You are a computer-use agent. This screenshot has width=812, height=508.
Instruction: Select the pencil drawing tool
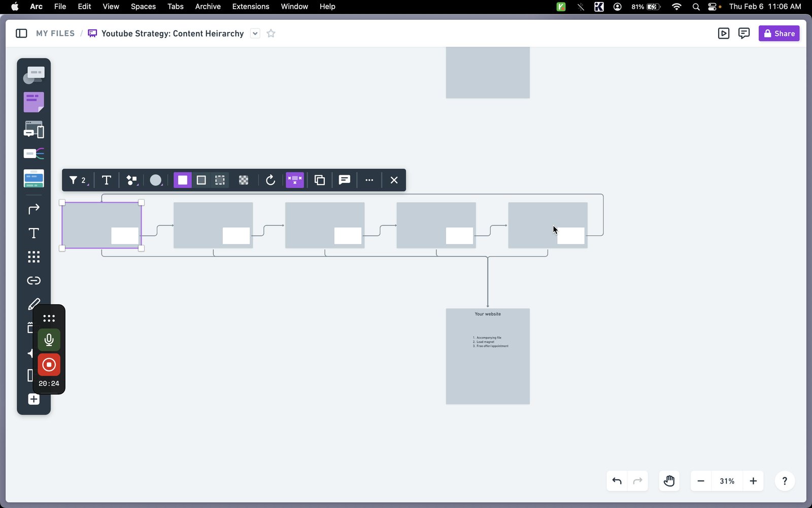tap(33, 304)
